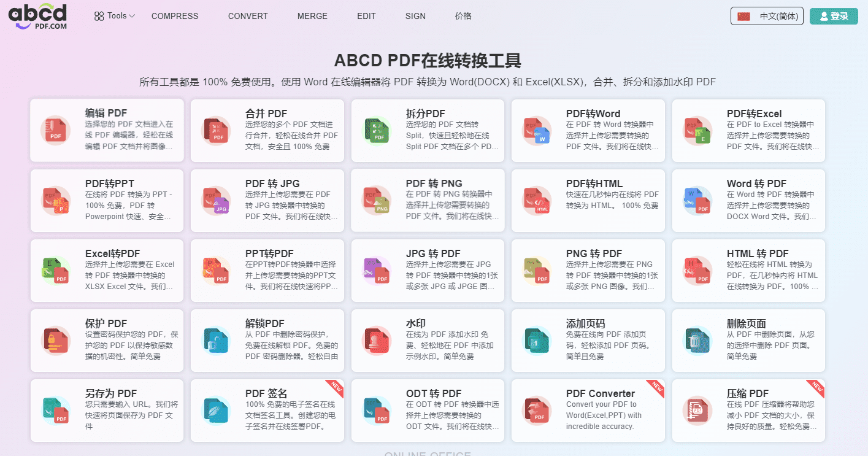Image resolution: width=868 pixels, height=456 pixels.
Task: Select the Merge PDF (合并 PDF) icon
Action: tap(217, 130)
